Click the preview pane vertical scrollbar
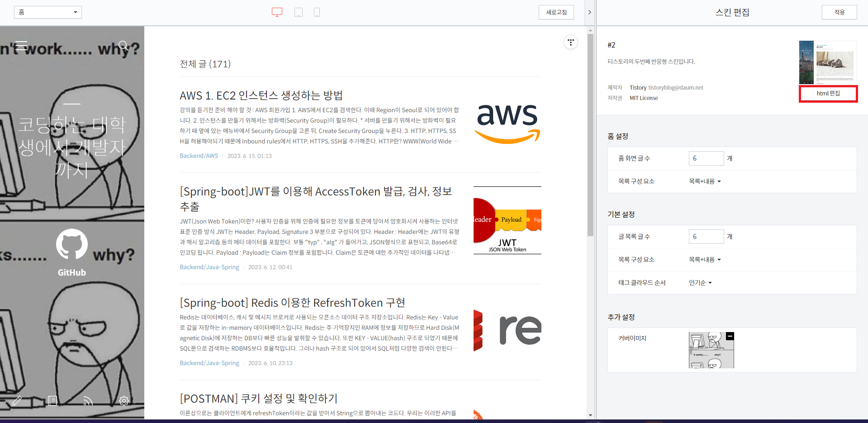The image size is (868, 423). pos(590,134)
